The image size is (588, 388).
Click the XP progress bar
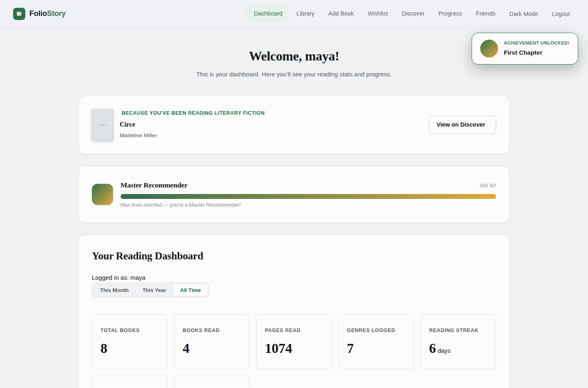click(x=308, y=196)
